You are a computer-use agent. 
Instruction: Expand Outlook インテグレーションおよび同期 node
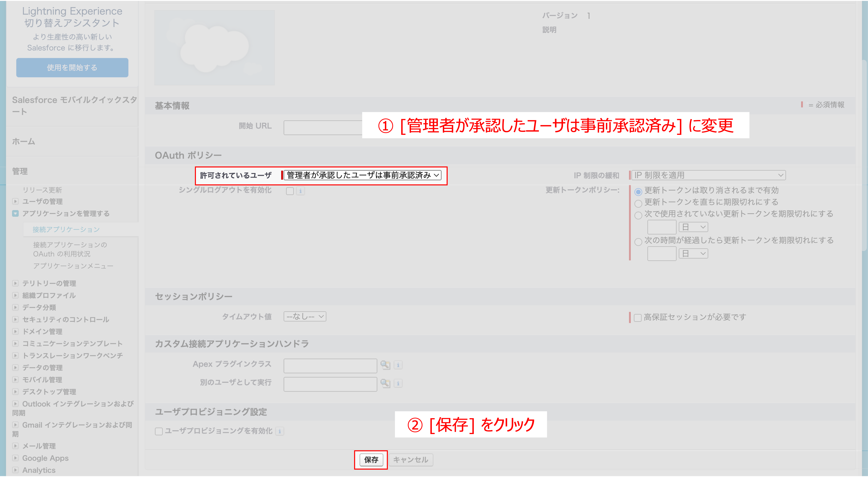16,403
